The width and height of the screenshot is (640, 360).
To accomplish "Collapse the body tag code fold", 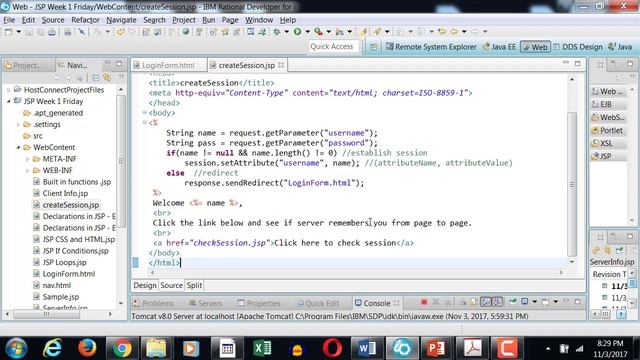I will (144, 112).
